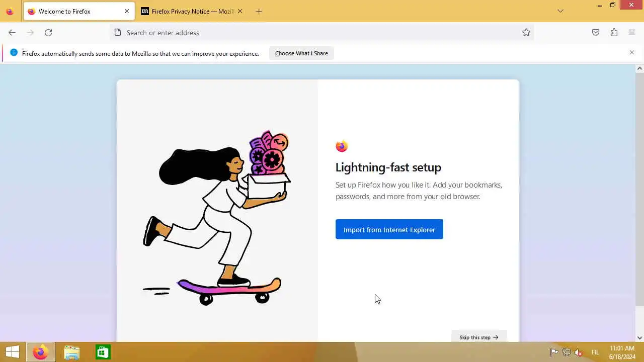Viewport: 644px width, 362px height.
Task: Click the page icon in the address bar
Action: 118,33
